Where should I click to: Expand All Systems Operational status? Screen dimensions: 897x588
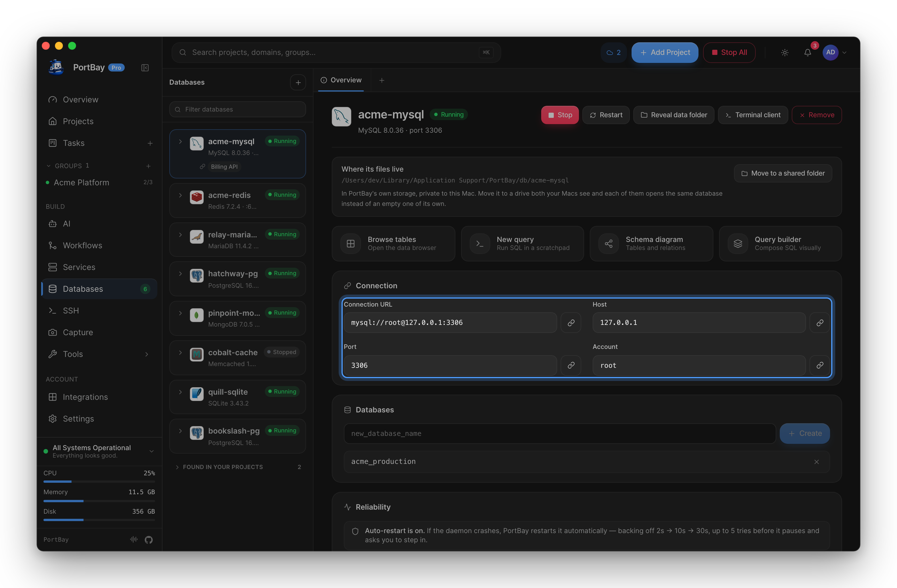click(x=100, y=451)
